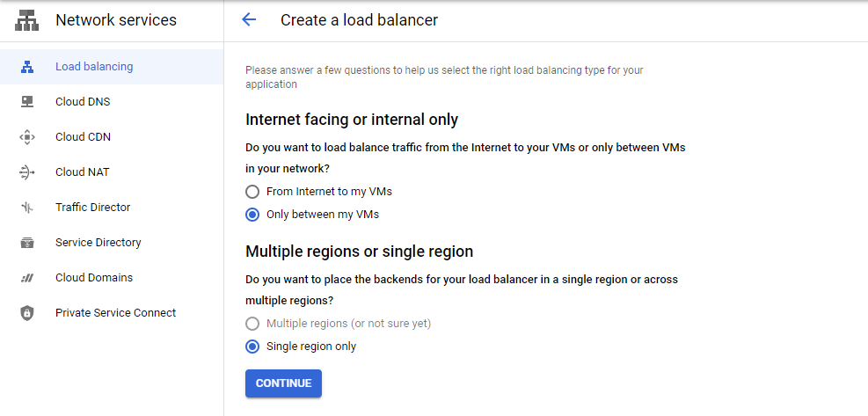Screen dimensions: 868x416
Task: Navigate to Private Service Connect
Action: 112,312
